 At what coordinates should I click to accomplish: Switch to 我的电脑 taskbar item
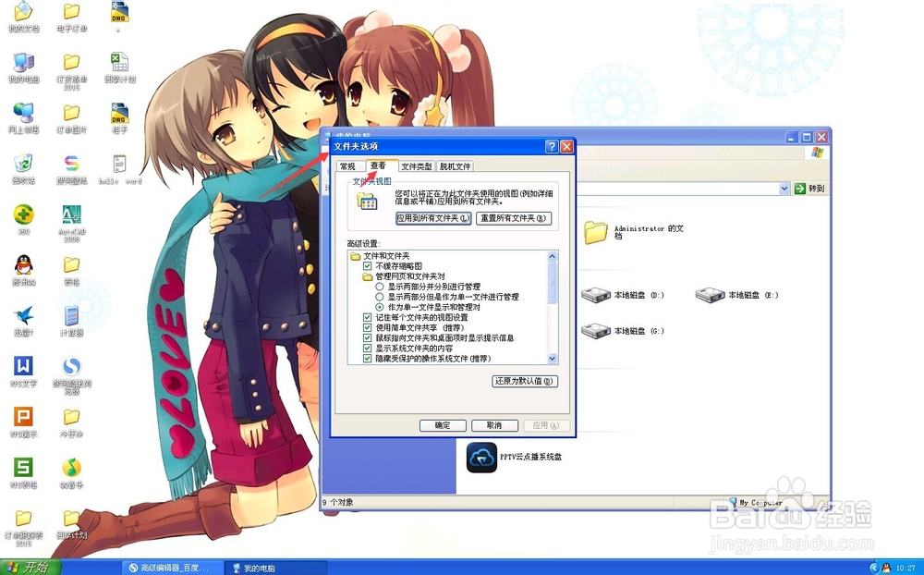tap(275, 568)
